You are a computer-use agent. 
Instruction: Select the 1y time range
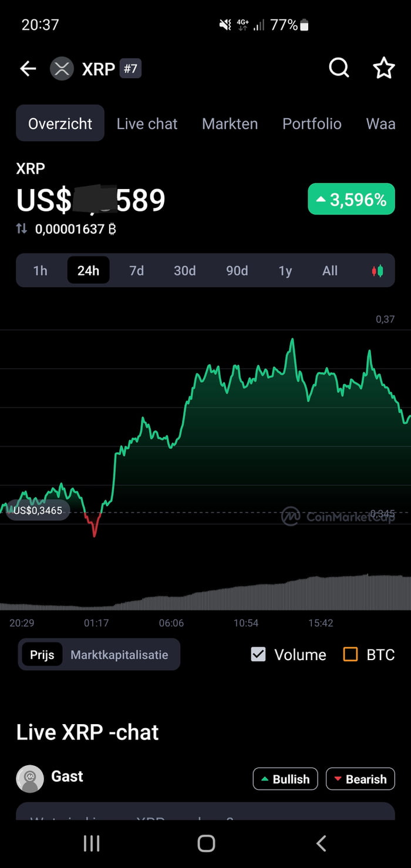[285, 271]
